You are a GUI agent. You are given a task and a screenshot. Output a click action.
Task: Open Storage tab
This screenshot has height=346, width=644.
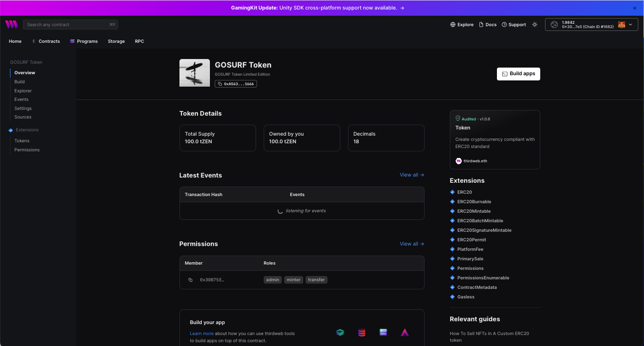pos(116,41)
